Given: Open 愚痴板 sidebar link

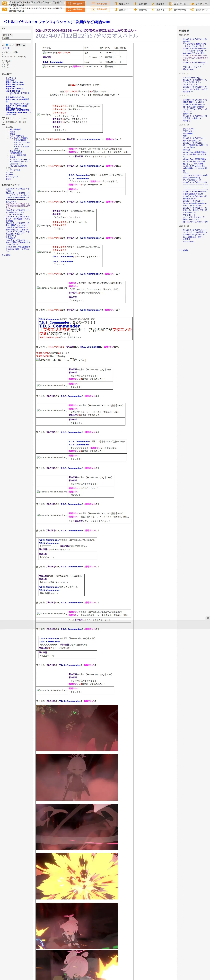Looking at the screenshot, I should [x=13, y=157].
